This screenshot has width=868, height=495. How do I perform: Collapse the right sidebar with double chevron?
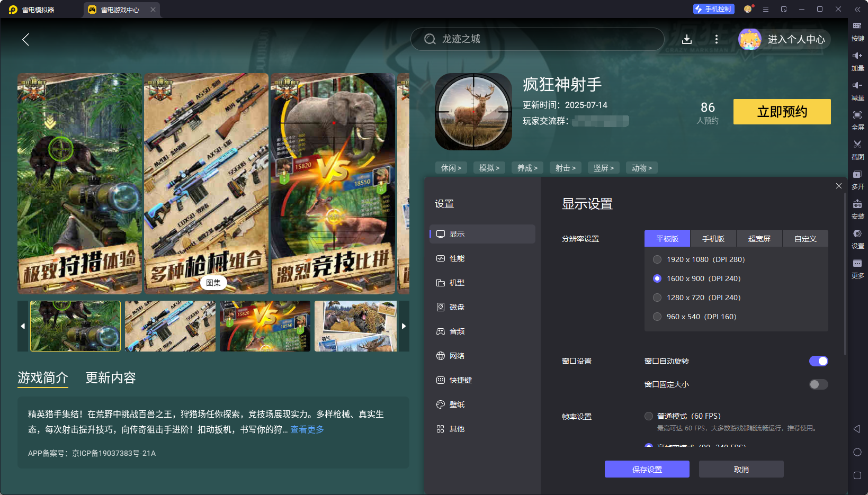[857, 9]
